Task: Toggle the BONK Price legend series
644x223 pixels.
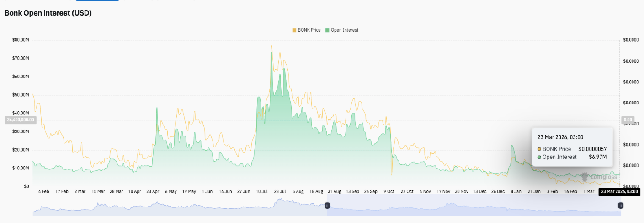Action: coord(309,30)
